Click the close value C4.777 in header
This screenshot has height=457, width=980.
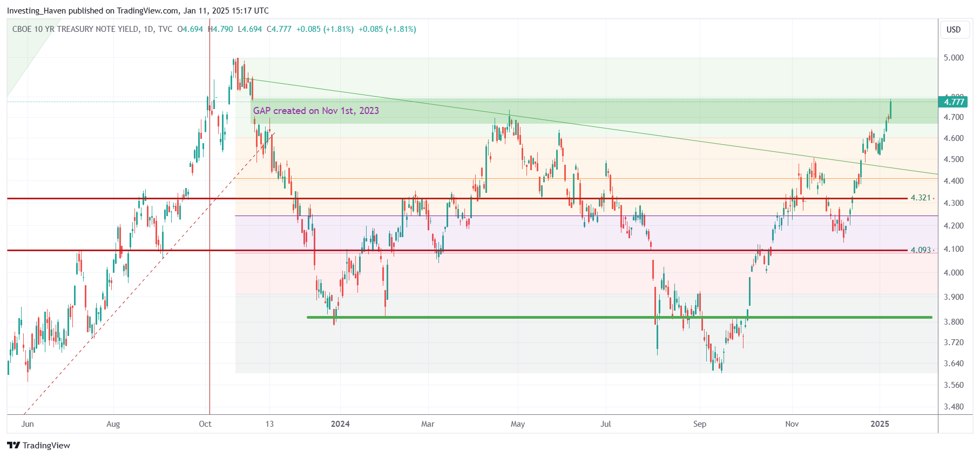(x=279, y=29)
